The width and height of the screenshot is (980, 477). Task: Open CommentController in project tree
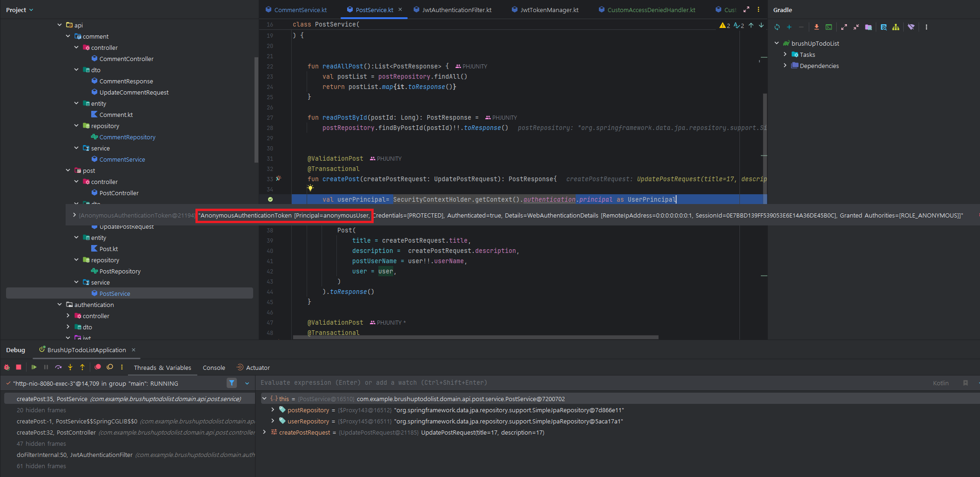pyautogui.click(x=126, y=59)
